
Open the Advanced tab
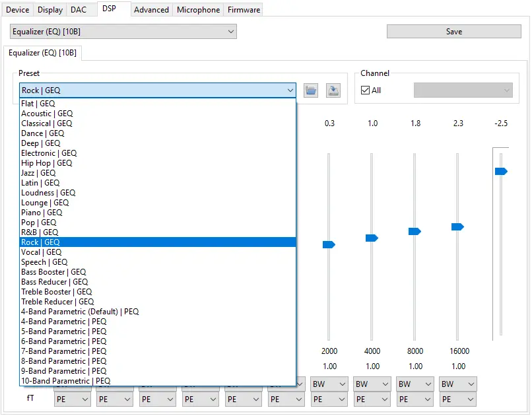click(151, 9)
